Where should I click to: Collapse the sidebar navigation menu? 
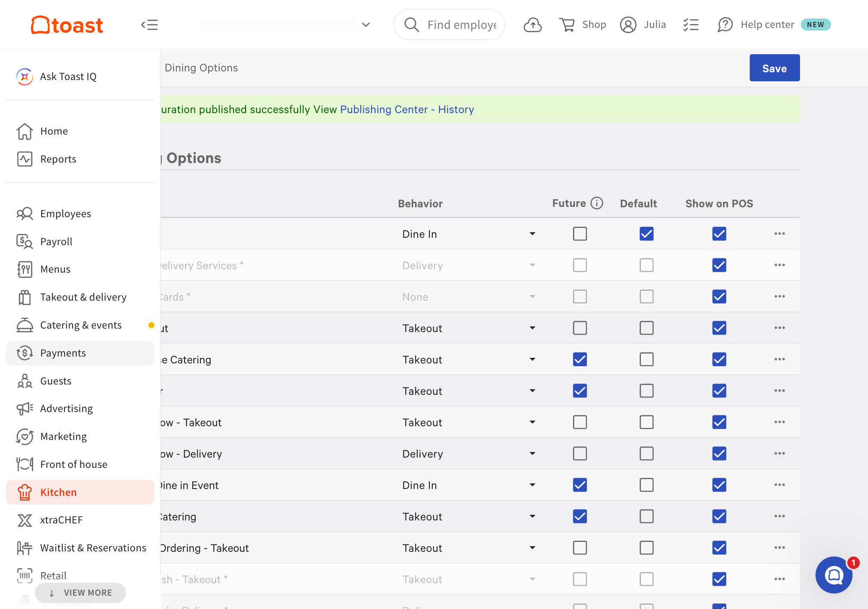click(150, 25)
